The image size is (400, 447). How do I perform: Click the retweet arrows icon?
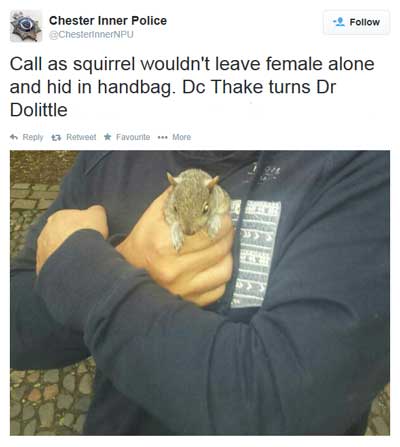[56, 137]
